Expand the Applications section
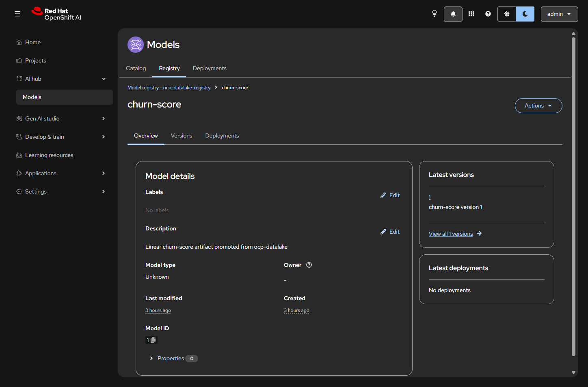The height and width of the screenshot is (387, 588). 65,173
